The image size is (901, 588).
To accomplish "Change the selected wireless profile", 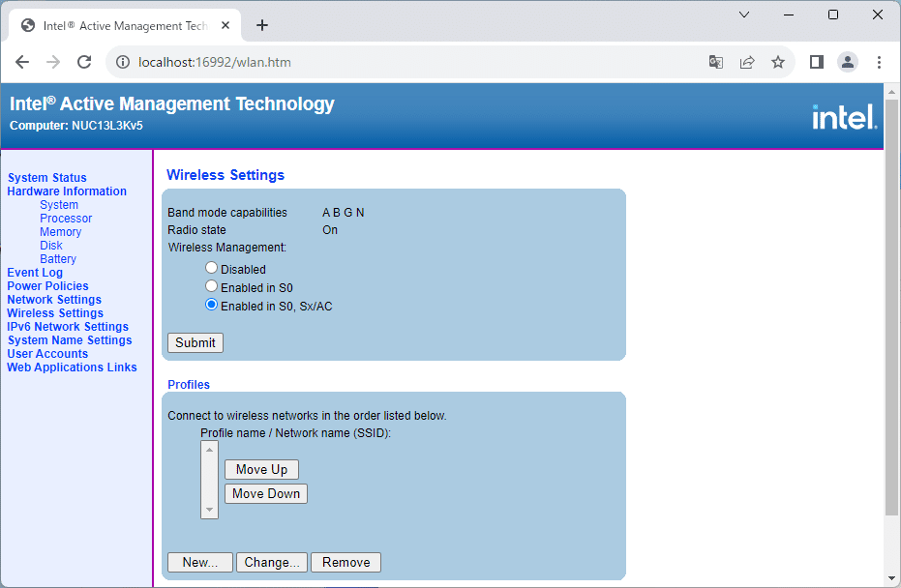I will [272, 563].
